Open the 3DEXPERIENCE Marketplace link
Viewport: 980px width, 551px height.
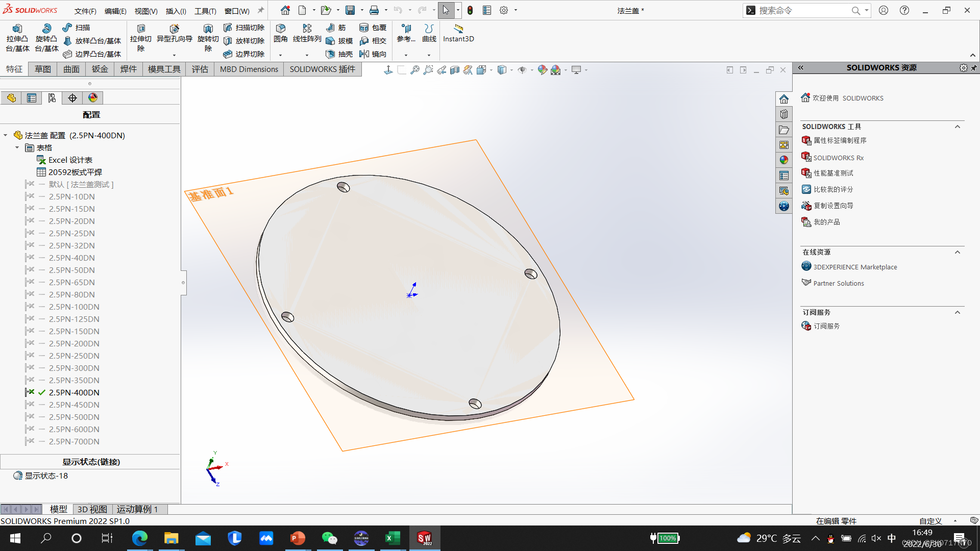coord(855,266)
